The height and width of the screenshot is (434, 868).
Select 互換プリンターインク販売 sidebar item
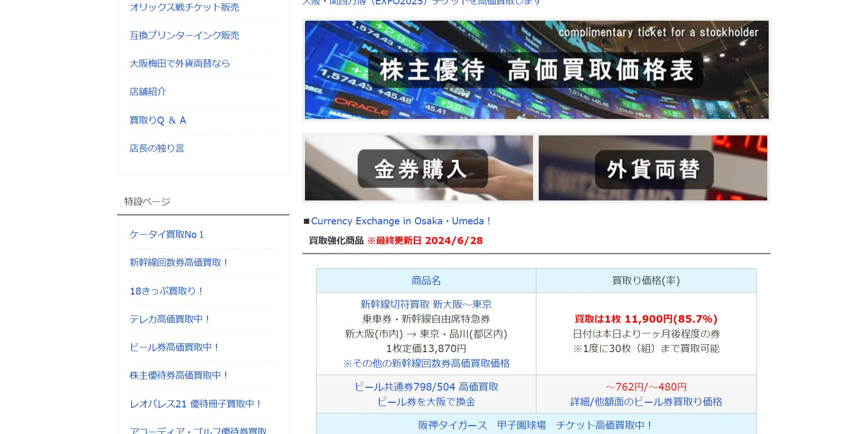click(184, 36)
